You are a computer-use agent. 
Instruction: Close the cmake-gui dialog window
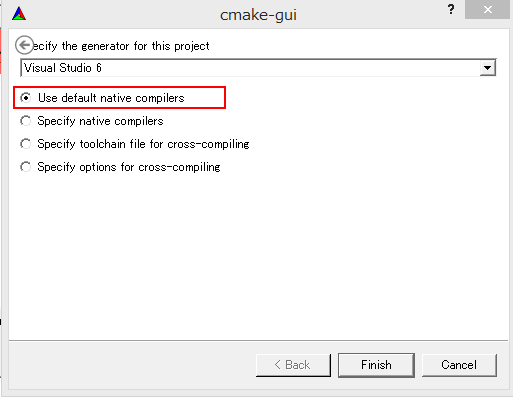pos(488,10)
